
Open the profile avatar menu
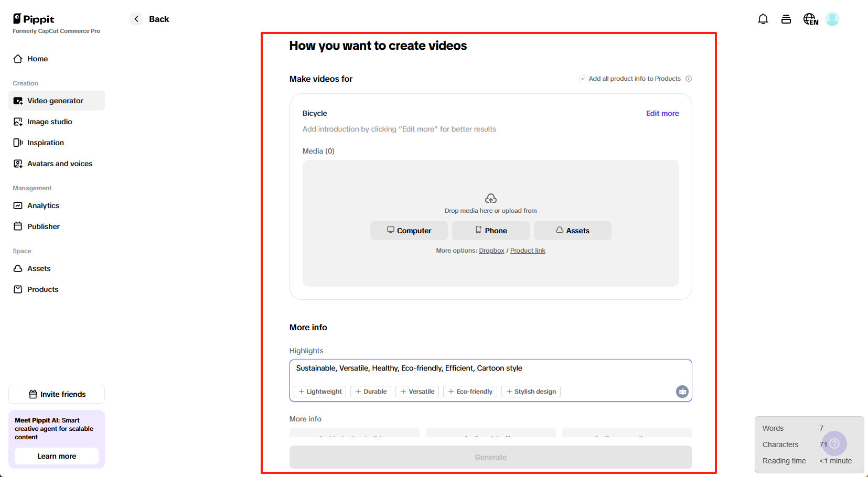tap(833, 18)
